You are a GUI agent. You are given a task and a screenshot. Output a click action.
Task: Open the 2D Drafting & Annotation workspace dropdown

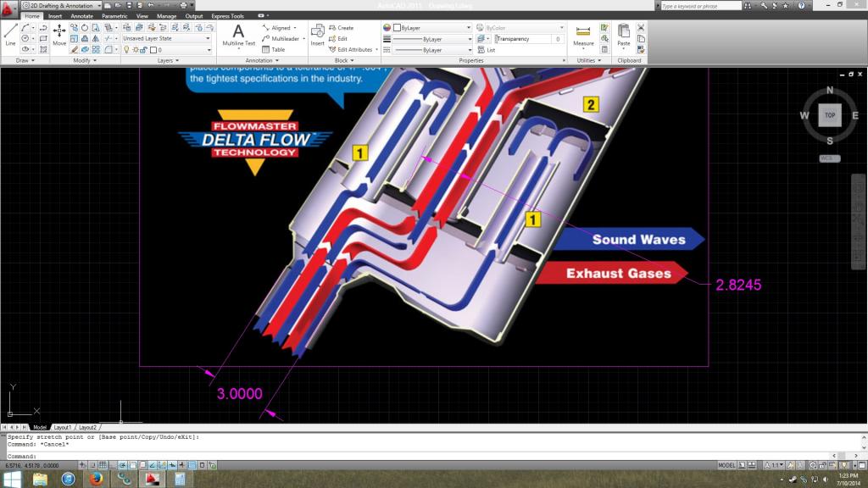(x=61, y=6)
